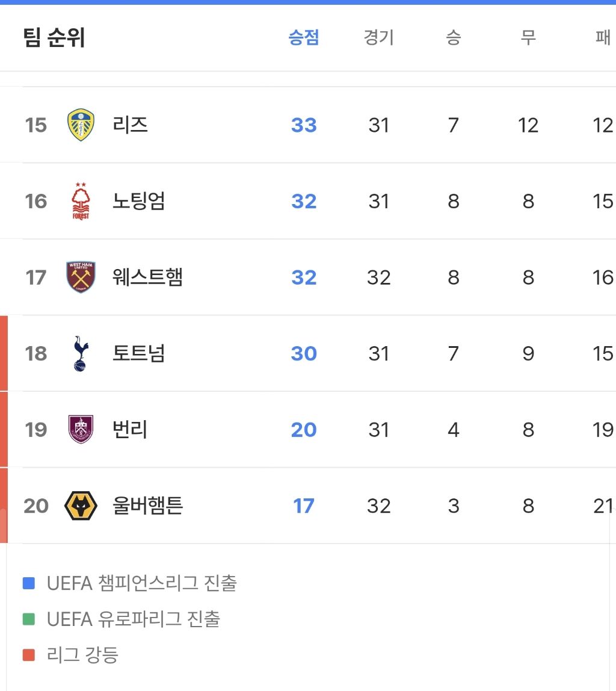Select the 무 column header
616x691 pixels.
(x=528, y=37)
